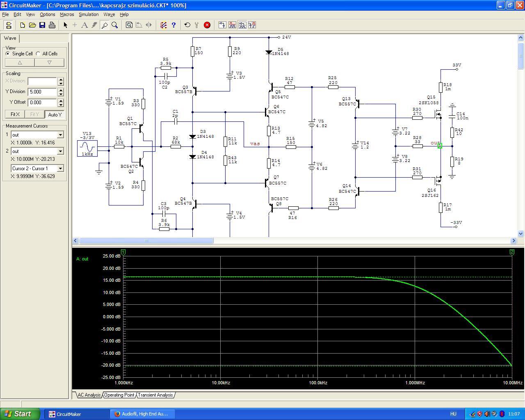Viewport: 525px width, 420px height.
Task: Click the Save floppy disk icon
Action: tap(42, 25)
